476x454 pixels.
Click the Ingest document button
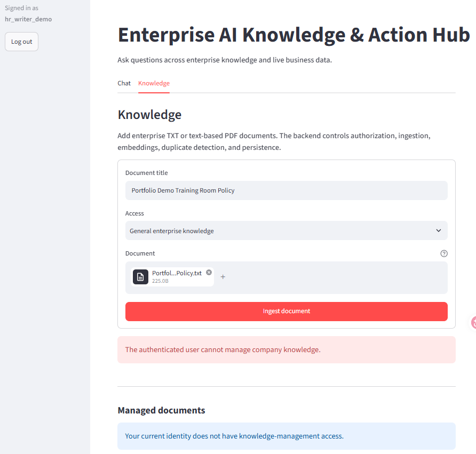286,311
